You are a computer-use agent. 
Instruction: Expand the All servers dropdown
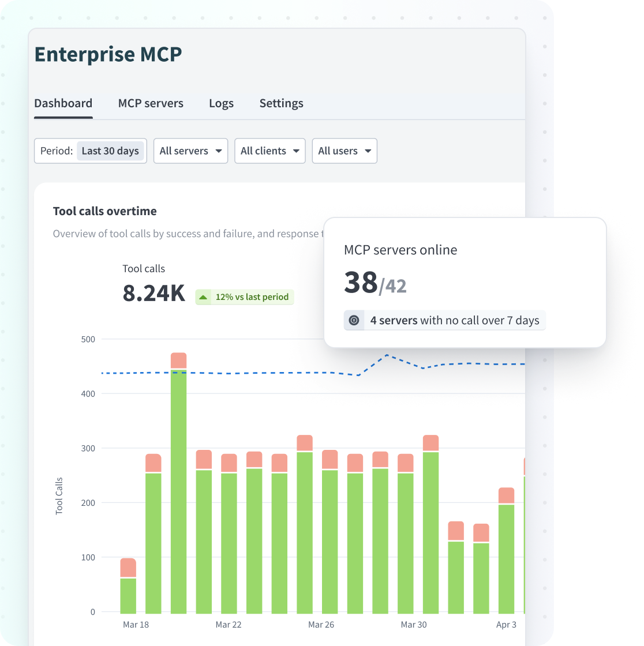190,151
